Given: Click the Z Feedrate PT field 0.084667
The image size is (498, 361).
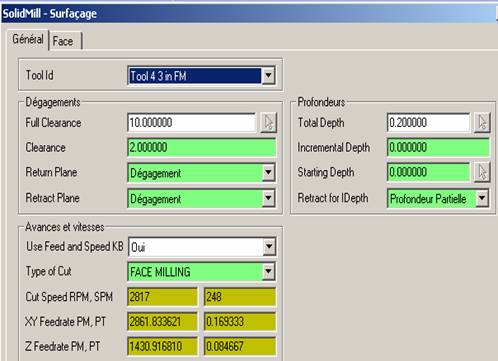Looking at the screenshot, I should coord(240,346).
